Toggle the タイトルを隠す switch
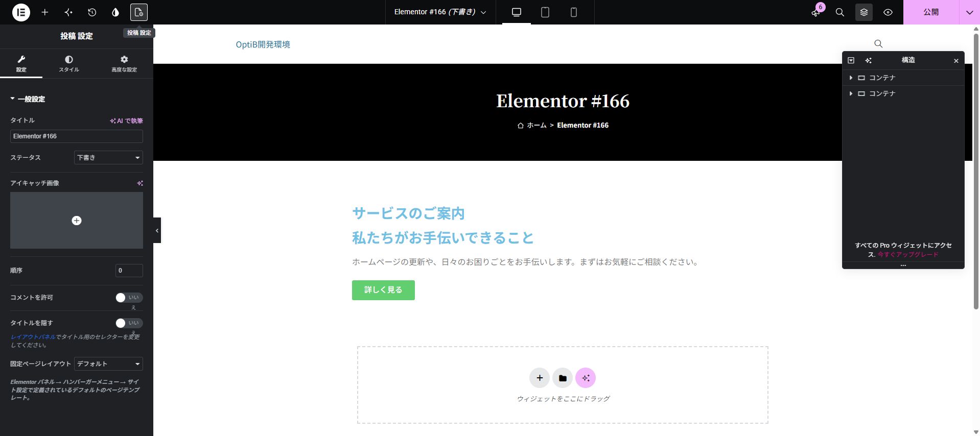 [129, 323]
